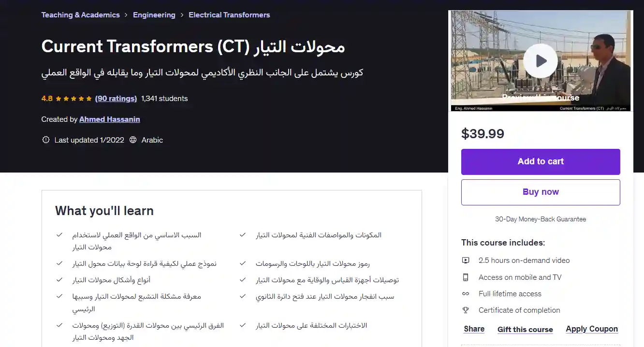Open Apply Coupon

[592, 329]
